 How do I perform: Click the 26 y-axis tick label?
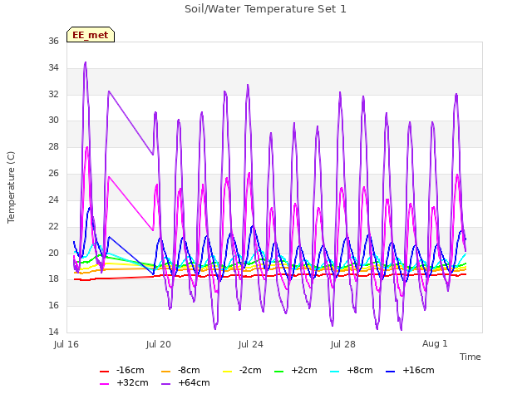click(53, 174)
